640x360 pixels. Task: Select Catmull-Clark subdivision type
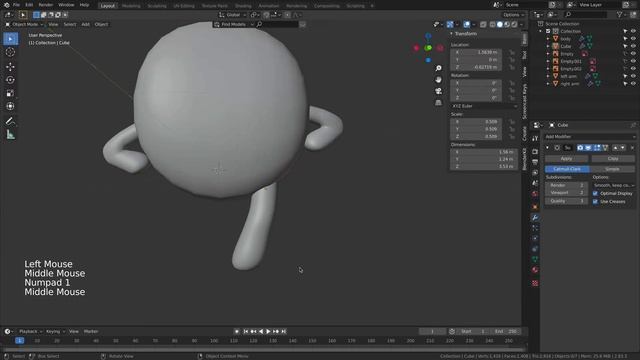(x=567, y=169)
